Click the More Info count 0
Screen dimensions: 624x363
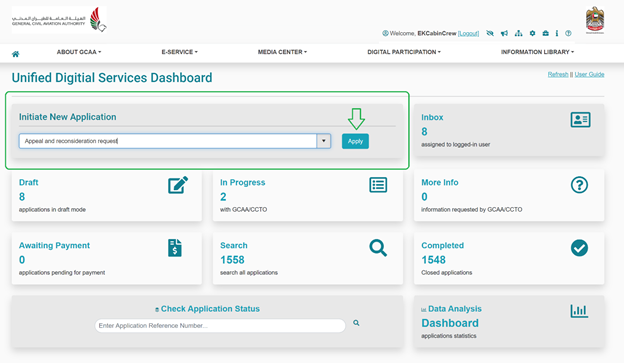[x=424, y=197]
